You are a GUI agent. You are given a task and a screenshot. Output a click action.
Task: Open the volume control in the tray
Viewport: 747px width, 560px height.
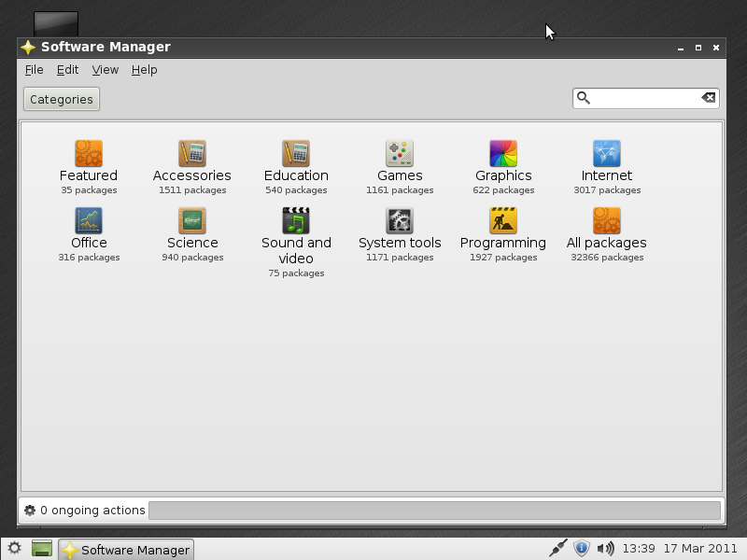[x=608, y=549]
